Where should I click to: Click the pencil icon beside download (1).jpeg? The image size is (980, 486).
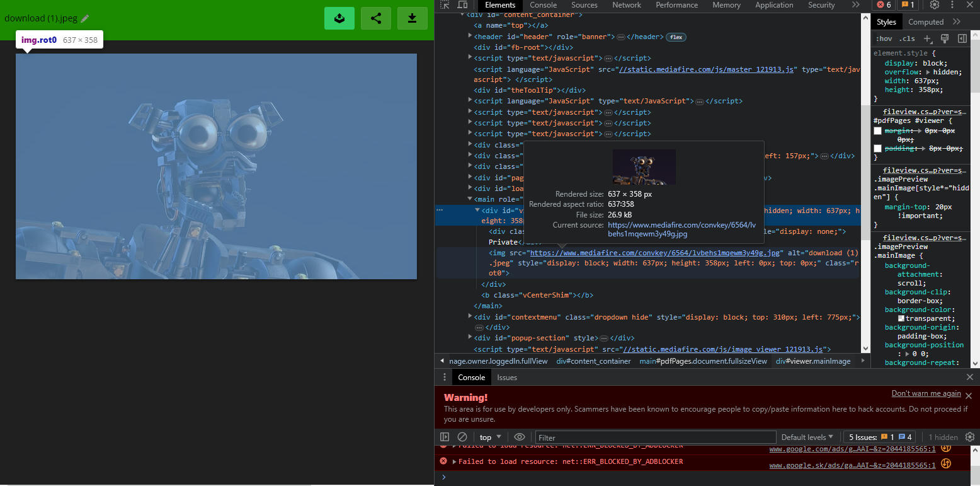[85, 18]
